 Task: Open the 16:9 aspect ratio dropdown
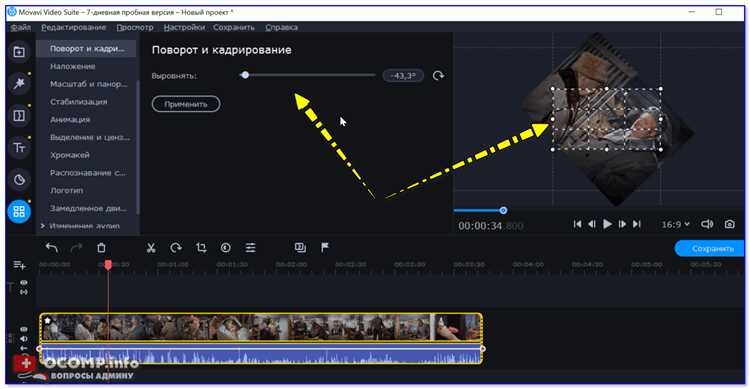(675, 224)
